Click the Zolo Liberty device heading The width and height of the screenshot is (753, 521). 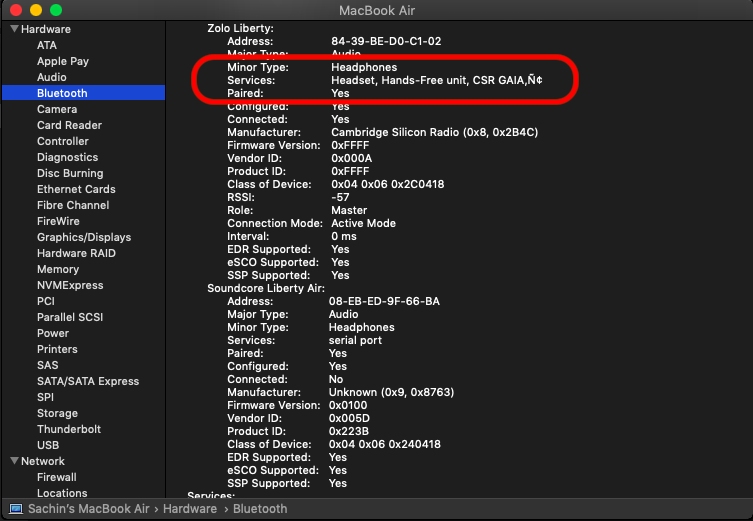(241, 28)
